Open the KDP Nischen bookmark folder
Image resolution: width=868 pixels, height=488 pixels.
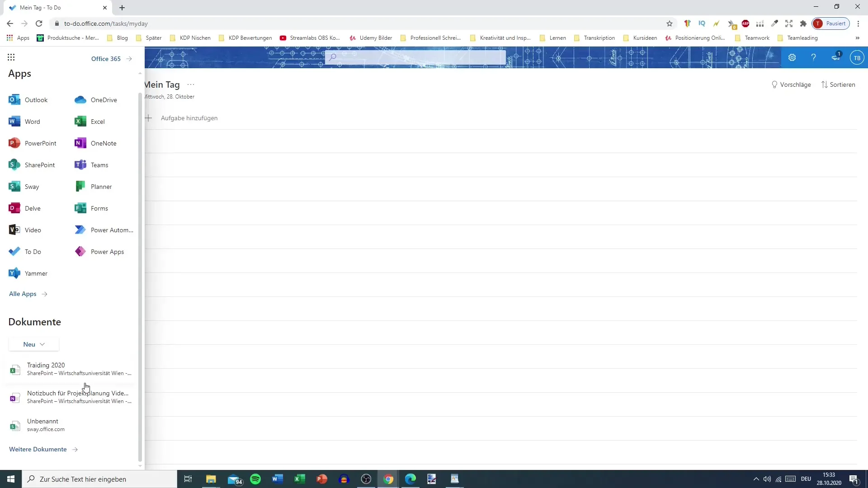click(x=190, y=38)
